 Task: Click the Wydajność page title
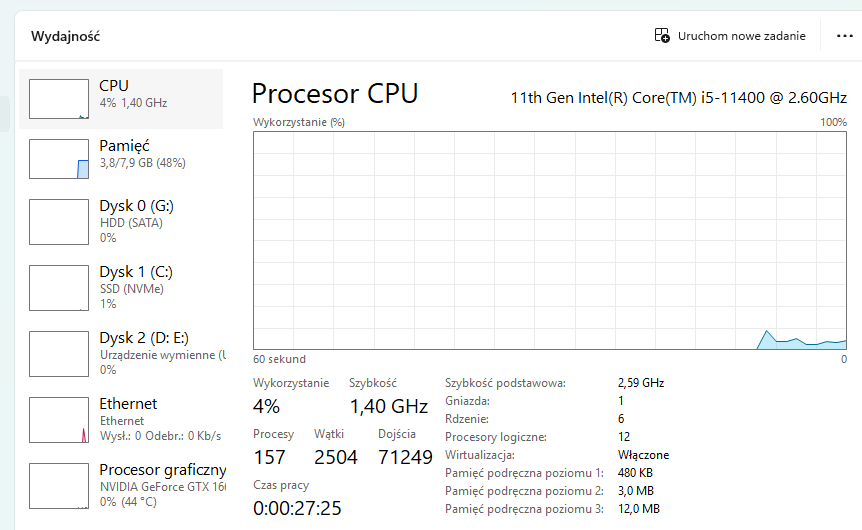pos(66,37)
